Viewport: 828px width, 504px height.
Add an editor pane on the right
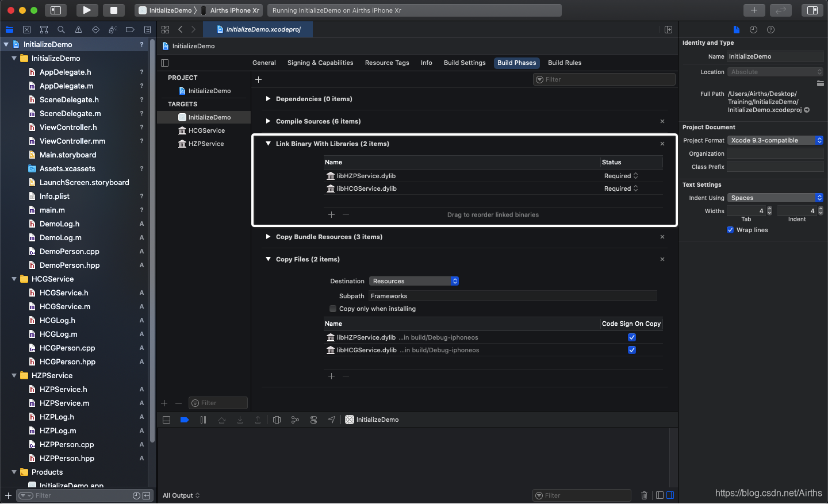point(668,29)
